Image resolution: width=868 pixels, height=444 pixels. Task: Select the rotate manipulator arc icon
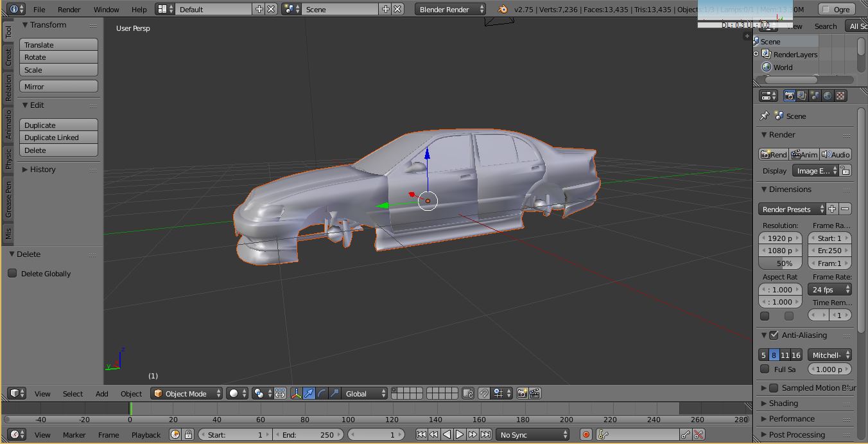click(x=322, y=393)
